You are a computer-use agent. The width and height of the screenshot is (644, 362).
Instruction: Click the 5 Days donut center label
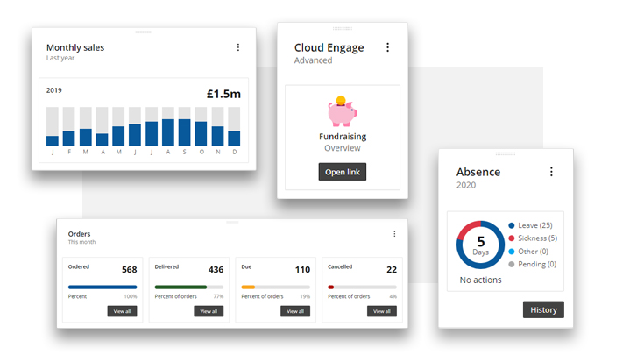480,245
